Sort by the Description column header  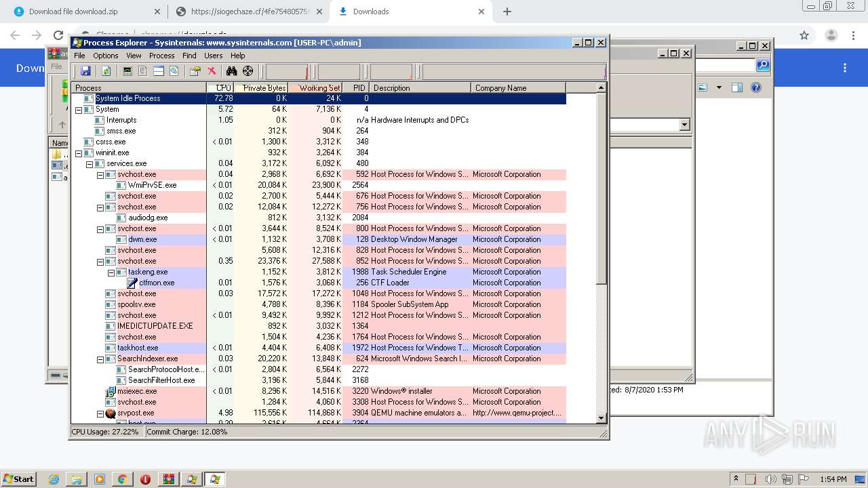tap(420, 87)
